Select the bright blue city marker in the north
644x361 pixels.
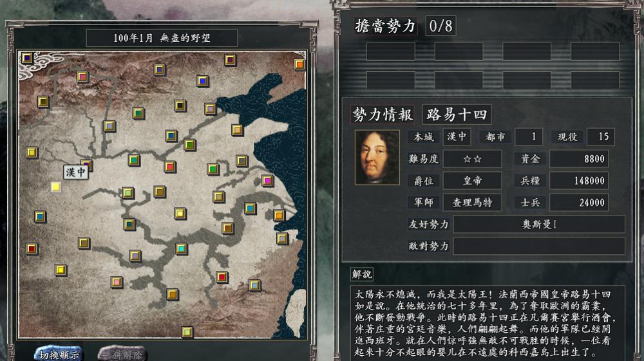(202, 81)
